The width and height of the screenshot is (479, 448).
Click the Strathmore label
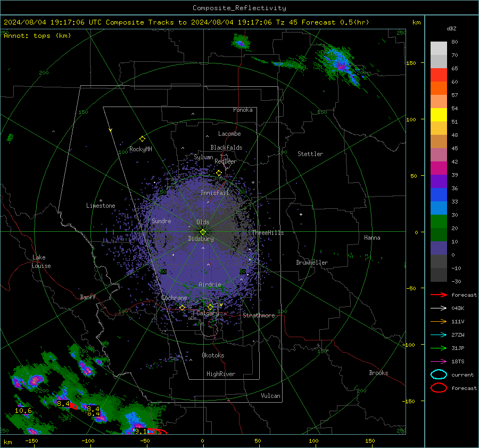pyautogui.click(x=259, y=315)
